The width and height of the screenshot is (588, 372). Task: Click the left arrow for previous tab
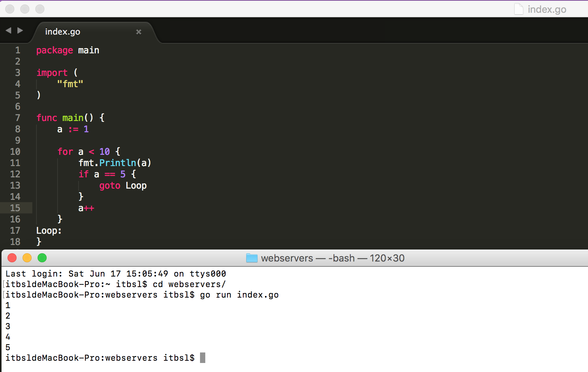pyautogui.click(x=8, y=30)
